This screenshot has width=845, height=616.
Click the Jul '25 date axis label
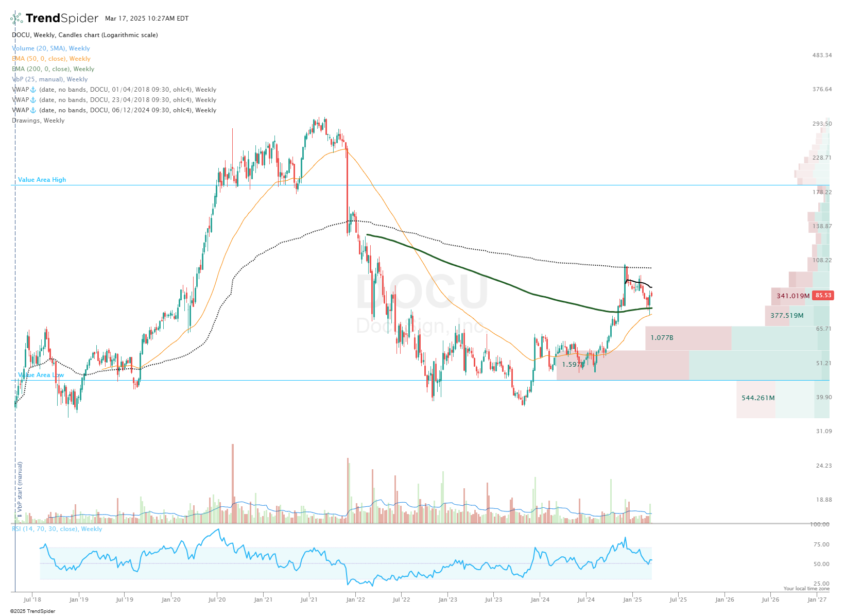(678, 600)
